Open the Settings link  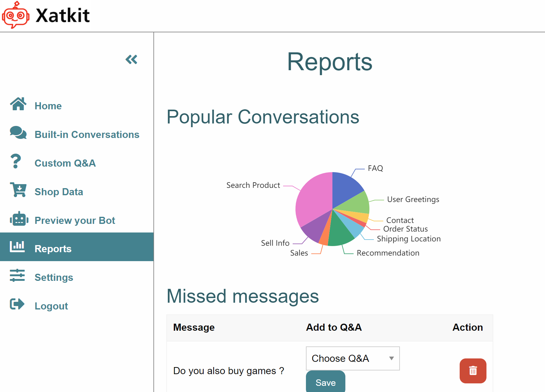[54, 277]
